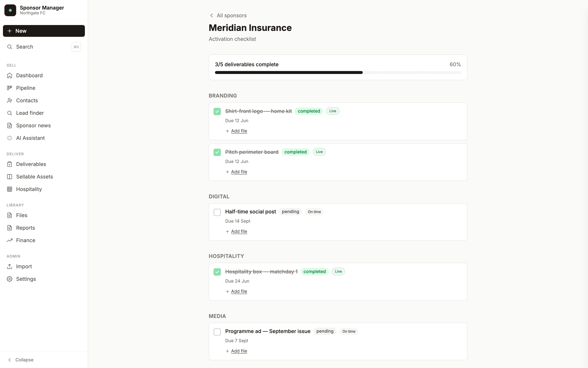Click Add file under Half-time social post
This screenshot has height=368, width=588.
click(239, 231)
